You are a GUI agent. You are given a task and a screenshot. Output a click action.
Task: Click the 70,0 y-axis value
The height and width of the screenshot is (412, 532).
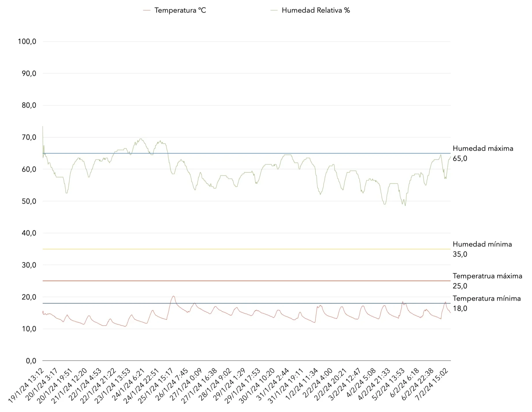click(x=29, y=137)
